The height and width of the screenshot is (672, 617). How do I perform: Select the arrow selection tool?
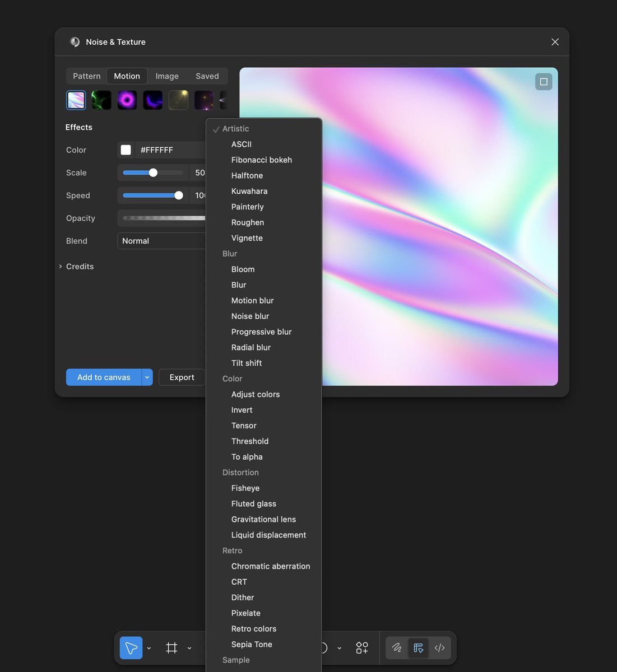click(x=131, y=647)
